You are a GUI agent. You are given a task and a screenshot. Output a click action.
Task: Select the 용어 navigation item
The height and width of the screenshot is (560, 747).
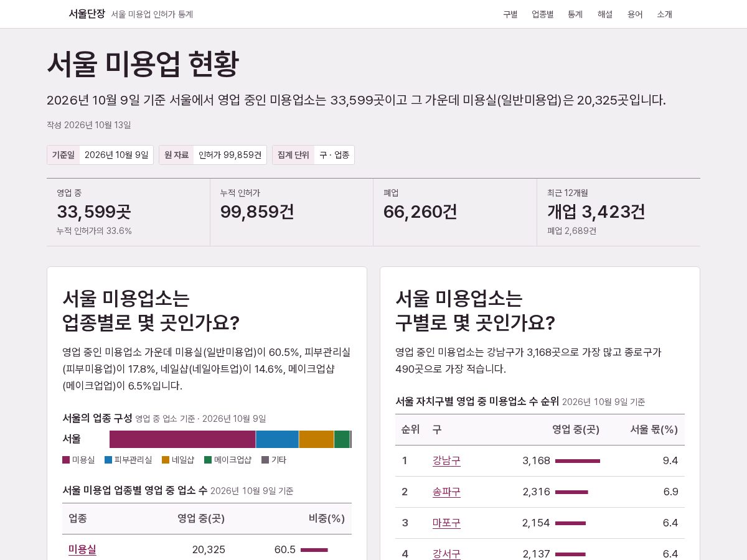635,14
